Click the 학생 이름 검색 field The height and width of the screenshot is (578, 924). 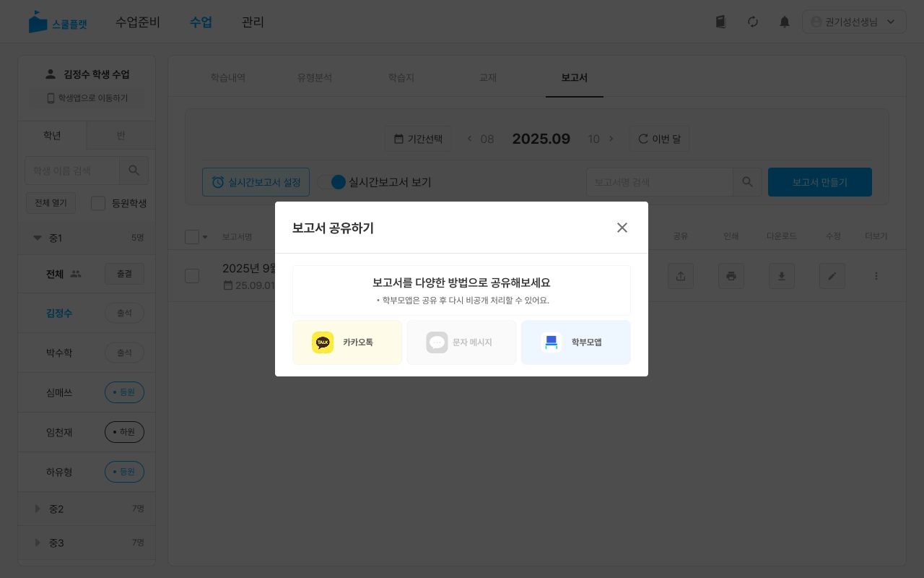click(x=72, y=171)
